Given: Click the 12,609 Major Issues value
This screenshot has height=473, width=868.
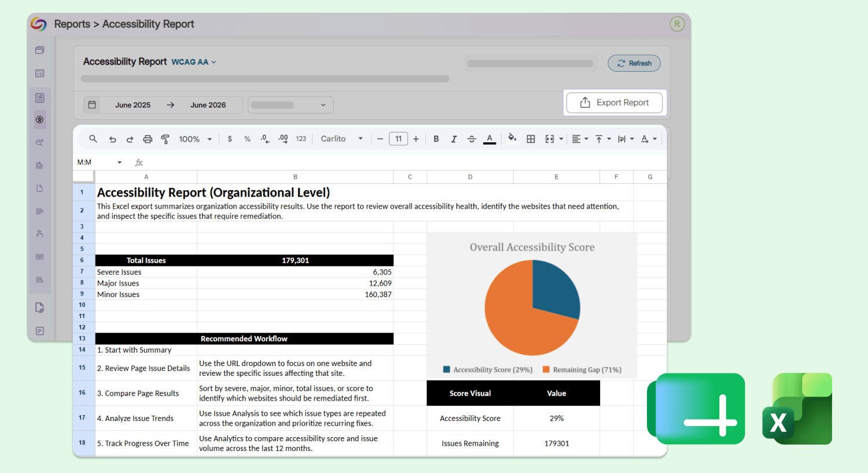Looking at the screenshot, I should 295,283.
